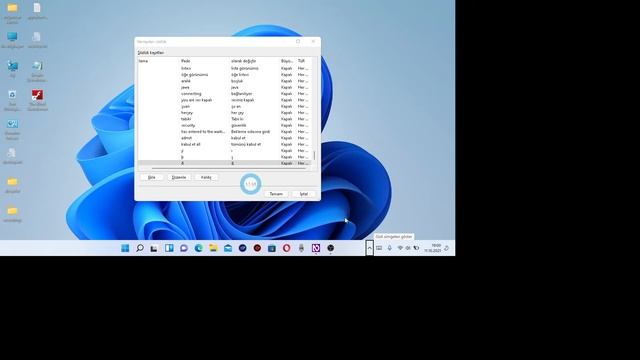Select the monitor This PC desktop icon

pos(12,40)
